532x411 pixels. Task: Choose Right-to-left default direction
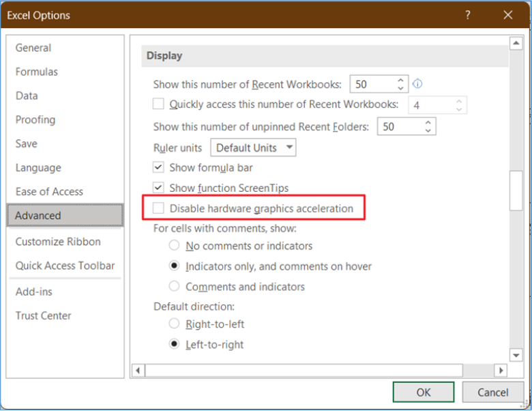[174, 324]
